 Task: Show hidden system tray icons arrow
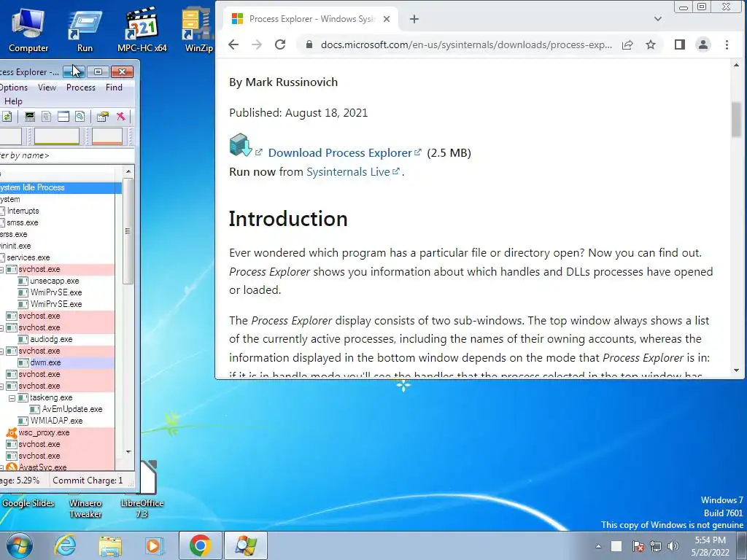[x=598, y=546]
